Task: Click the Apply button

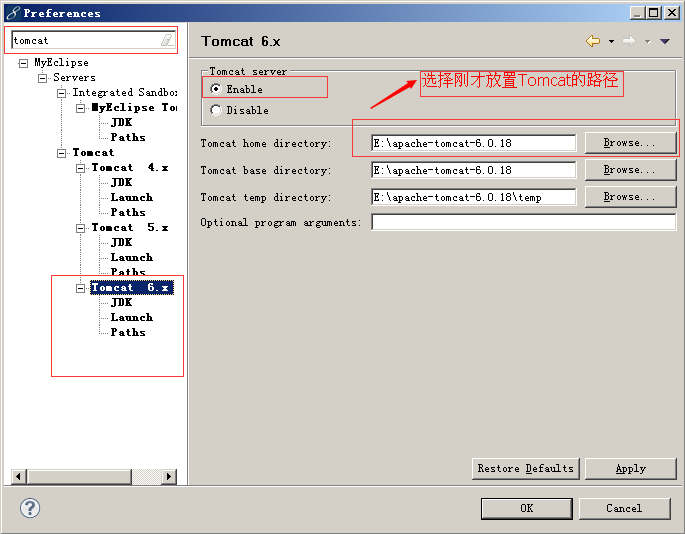Action: 630,468
